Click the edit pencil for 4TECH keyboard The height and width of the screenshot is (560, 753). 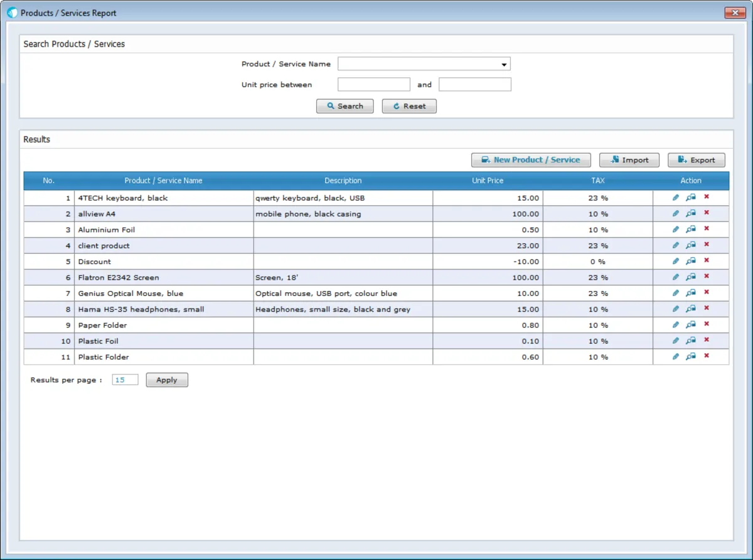676,198
